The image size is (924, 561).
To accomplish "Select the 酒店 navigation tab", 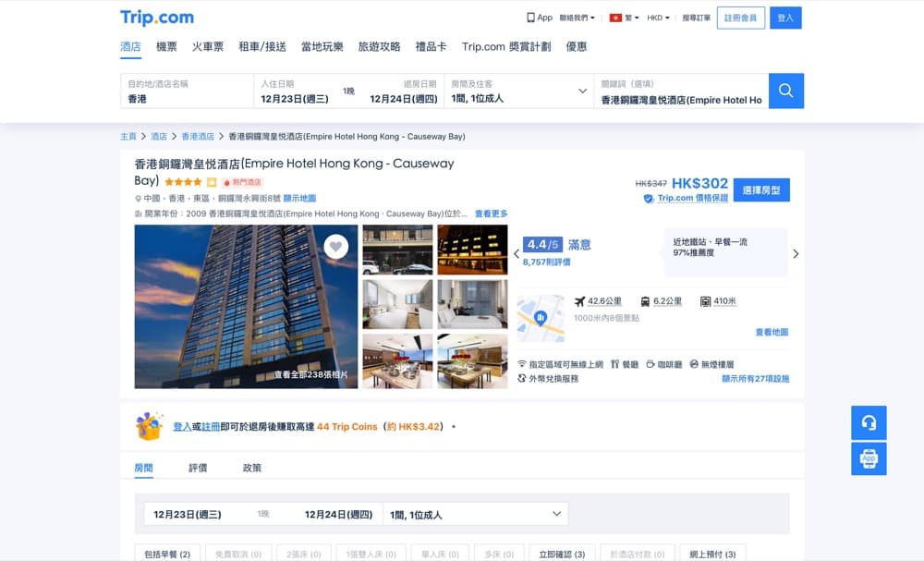I will (131, 46).
